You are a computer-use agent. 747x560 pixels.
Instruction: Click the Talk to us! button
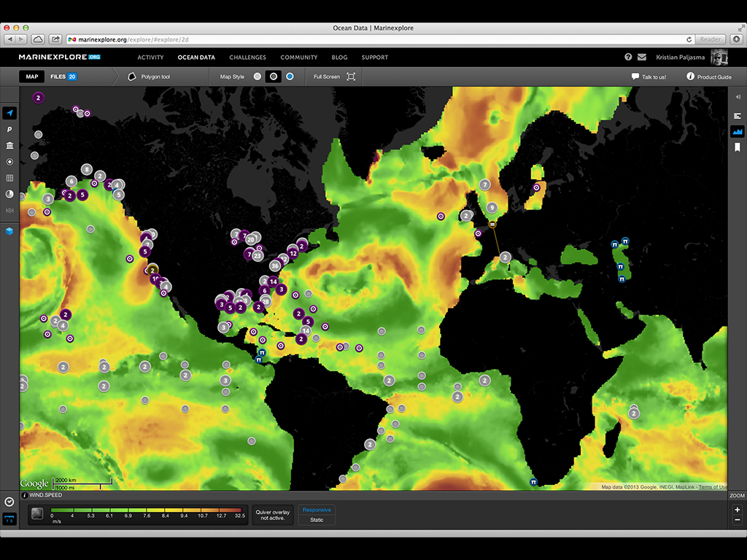[x=649, y=77]
